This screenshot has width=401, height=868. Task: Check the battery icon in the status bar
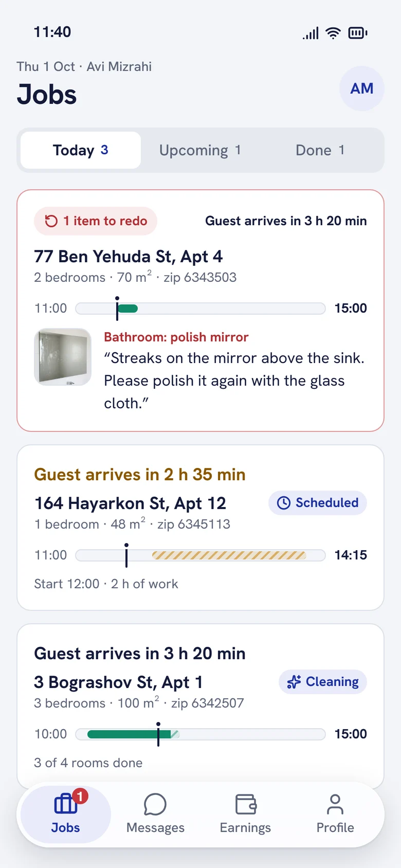click(x=358, y=33)
